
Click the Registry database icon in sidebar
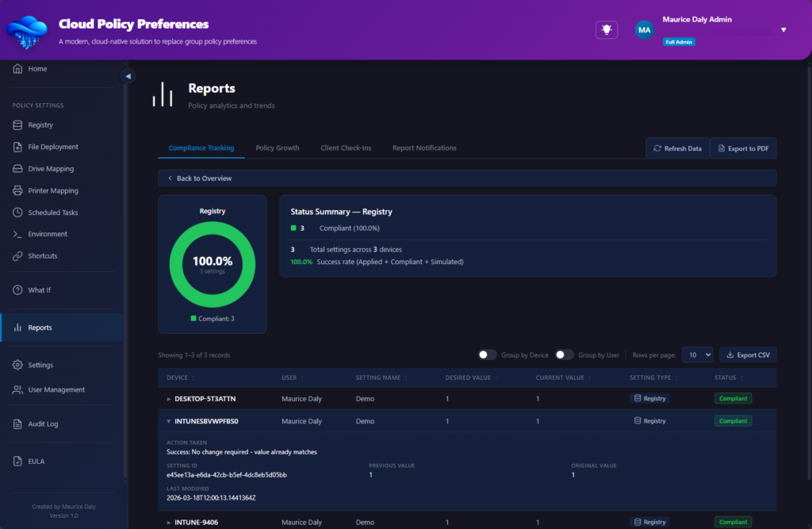click(18, 125)
